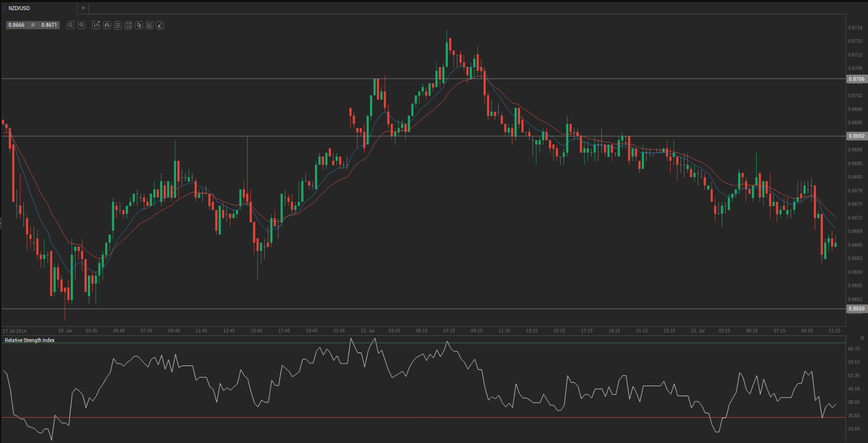Click the Relative Strength Index label

(30, 340)
